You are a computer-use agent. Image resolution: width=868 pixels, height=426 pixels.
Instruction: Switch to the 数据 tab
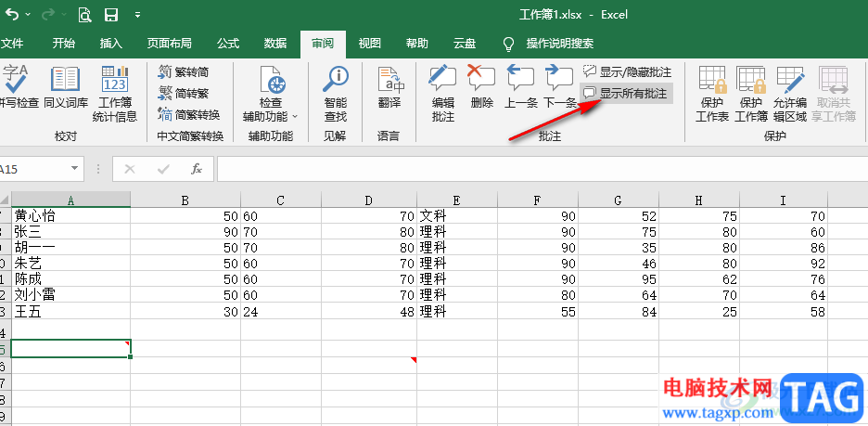275,44
